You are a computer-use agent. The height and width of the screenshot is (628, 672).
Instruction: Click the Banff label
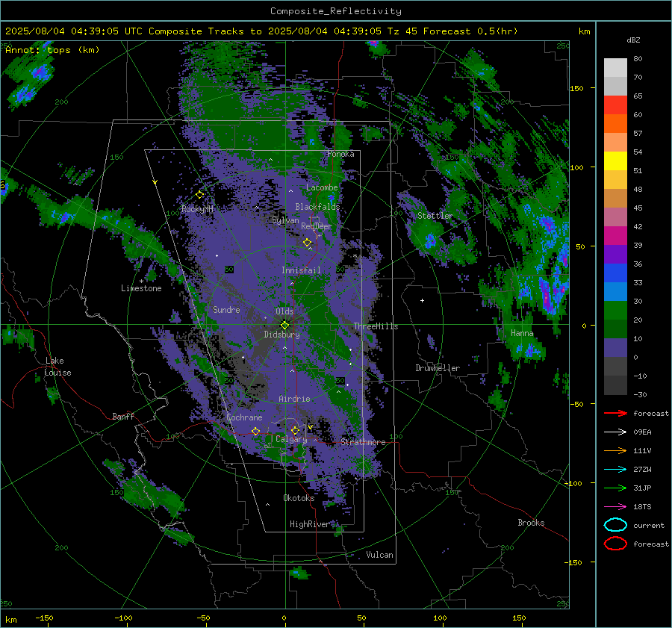123,417
